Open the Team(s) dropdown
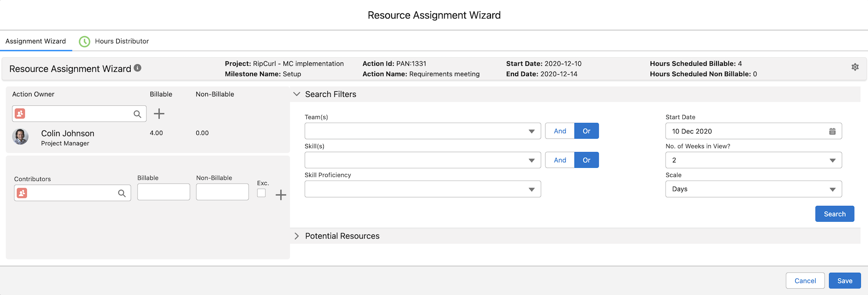The height and width of the screenshot is (295, 868). pyautogui.click(x=423, y=131)
